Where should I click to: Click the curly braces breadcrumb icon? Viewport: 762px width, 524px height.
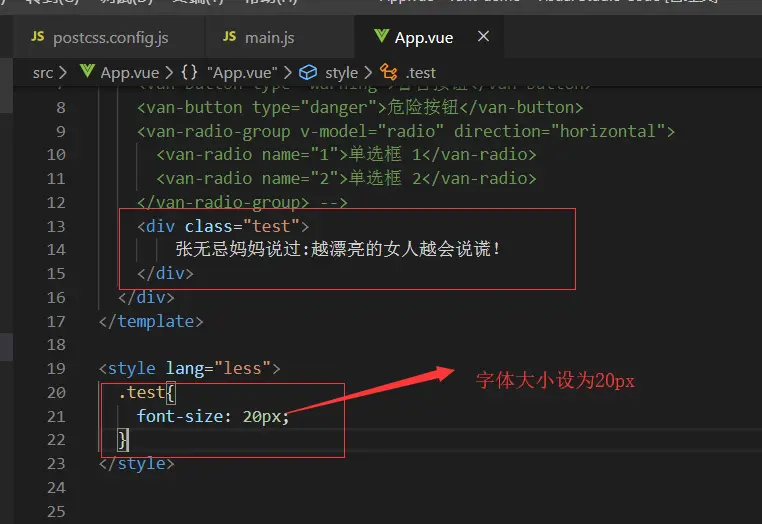pos(189,72)
